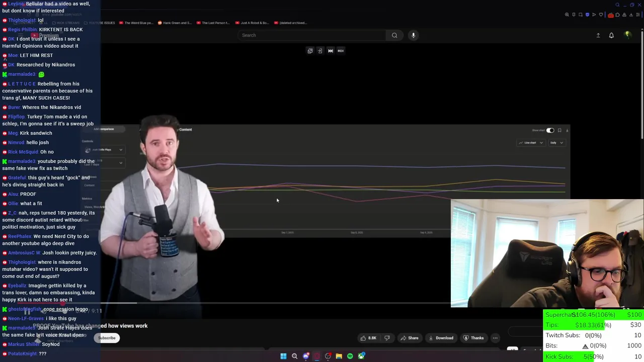Open the '(deleted archived...' bookmark
This screenshot has height=362, width=644.
click(290, 23)
